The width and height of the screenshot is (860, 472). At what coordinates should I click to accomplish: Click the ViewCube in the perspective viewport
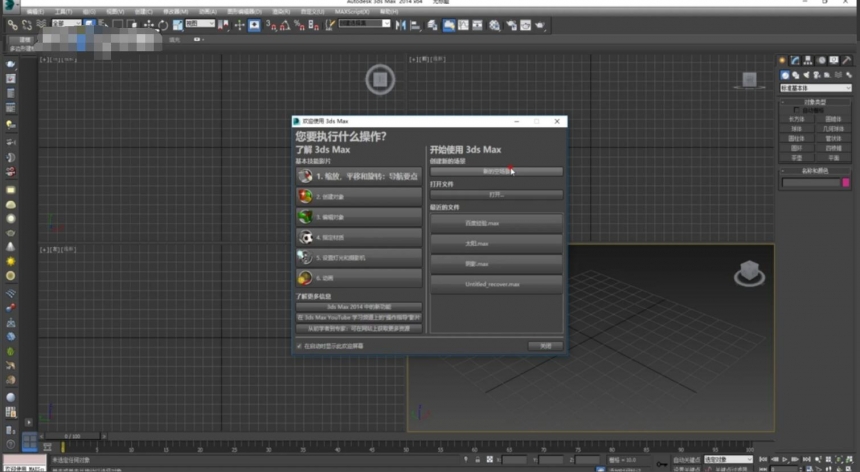[x=749, y=272]
